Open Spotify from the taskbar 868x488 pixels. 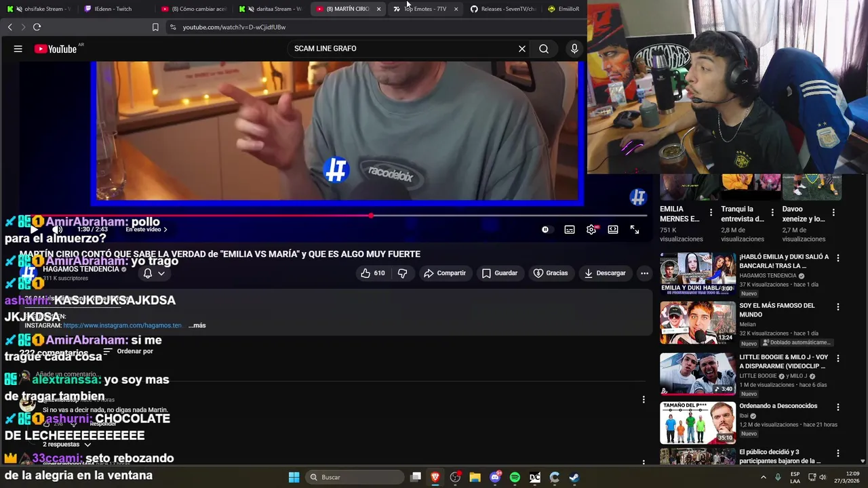tap(515, 477)
